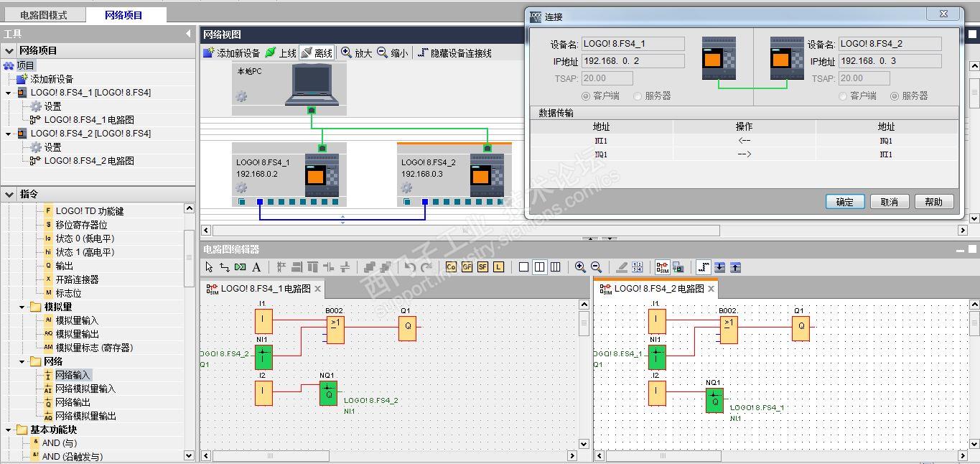Select the text annotation tool A
Image resolution: width=980 pixels, height=464 pixels.
(256, 267)
